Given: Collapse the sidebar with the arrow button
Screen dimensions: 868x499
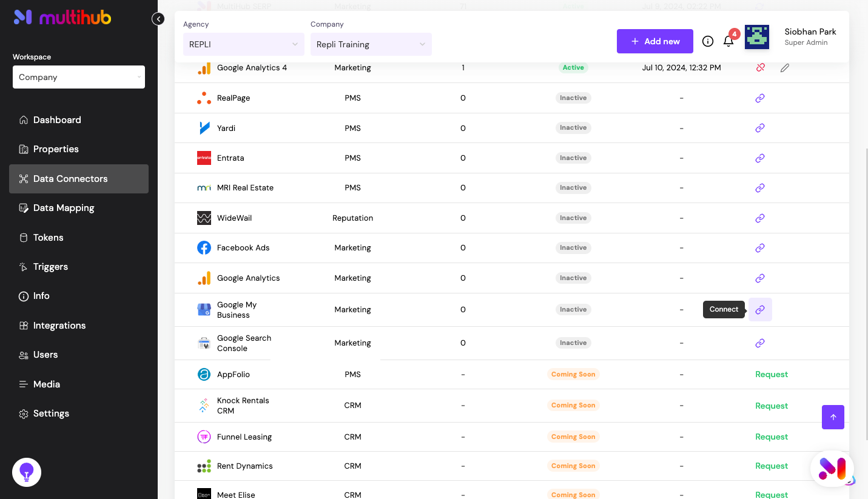Looking at the screenshot, I should [158, 19].
